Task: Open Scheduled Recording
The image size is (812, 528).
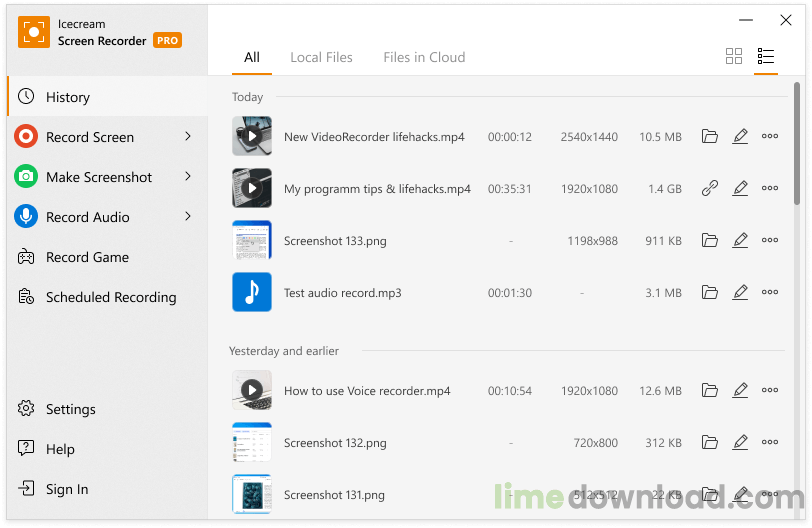Action: pyautogui.click(x=108, y=297)
